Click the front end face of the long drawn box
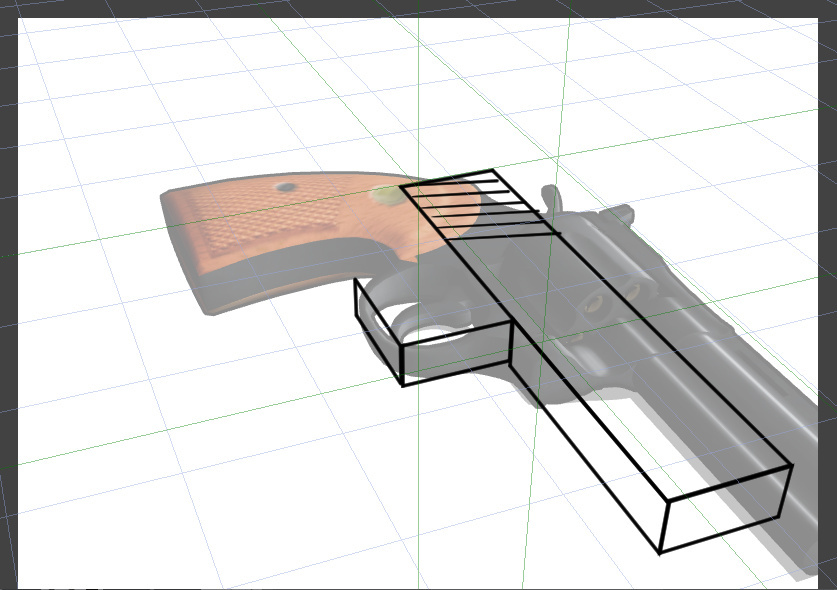Viewport: 837px width, 590px height. coord(725,509)
